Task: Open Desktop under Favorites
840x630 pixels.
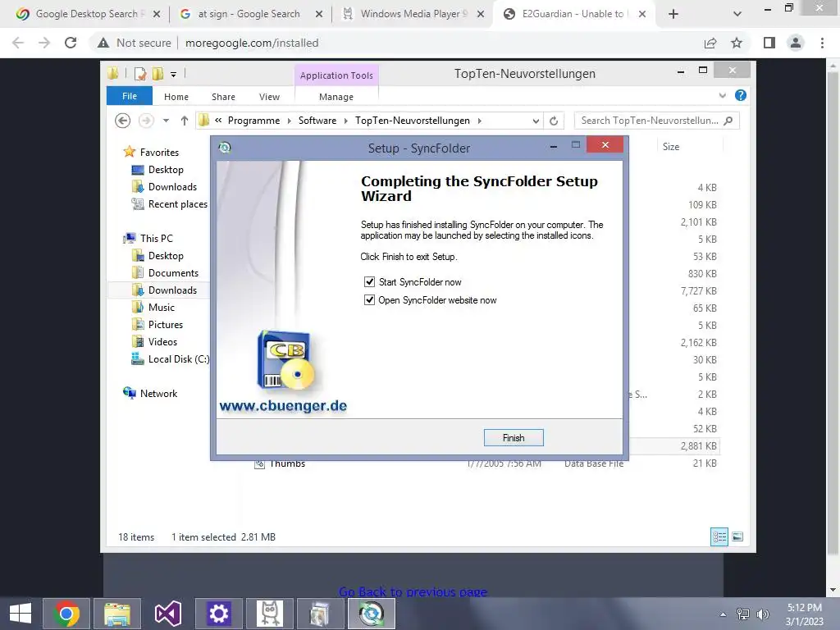Action: (x=166, y=169)
